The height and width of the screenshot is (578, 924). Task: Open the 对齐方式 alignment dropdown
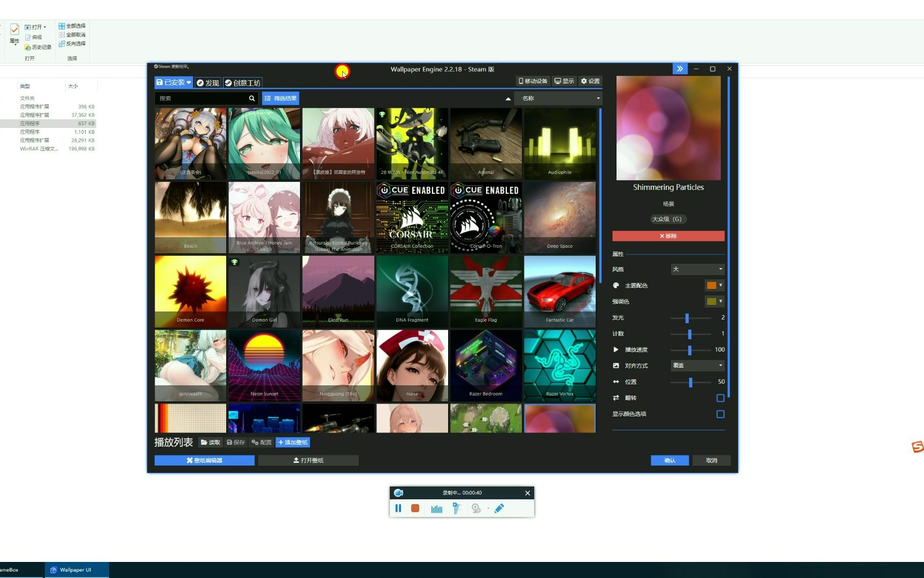pyautogui.click(x=698, y=366)
